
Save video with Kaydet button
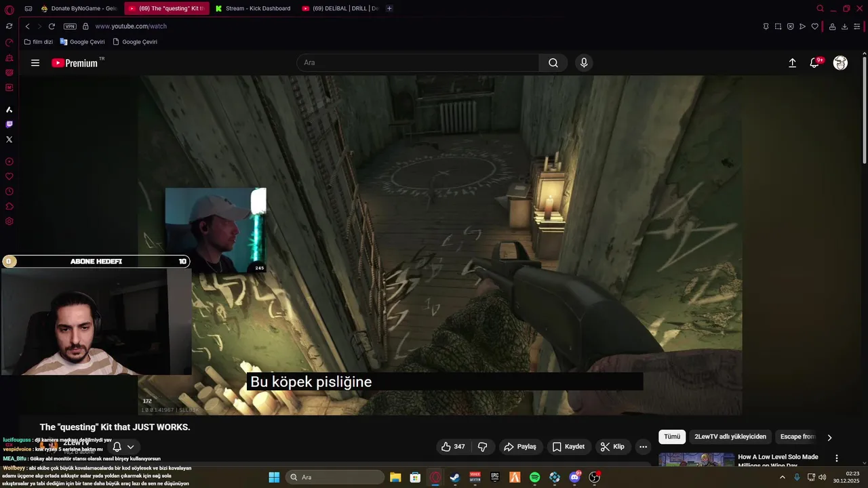568,447
